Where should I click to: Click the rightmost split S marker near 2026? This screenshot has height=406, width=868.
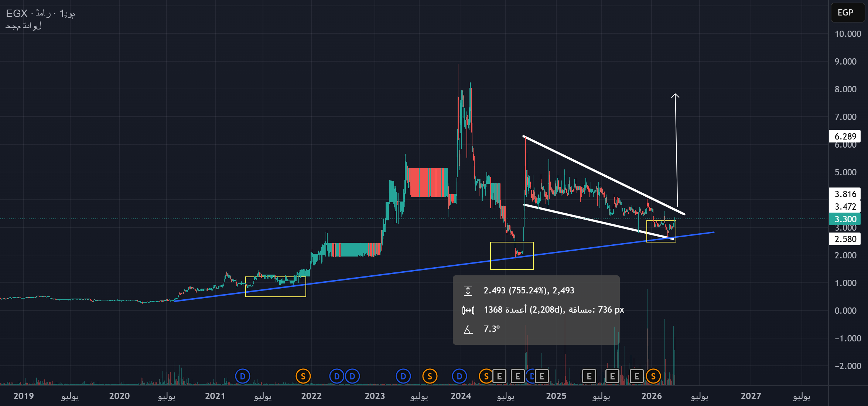pos(653,376)
